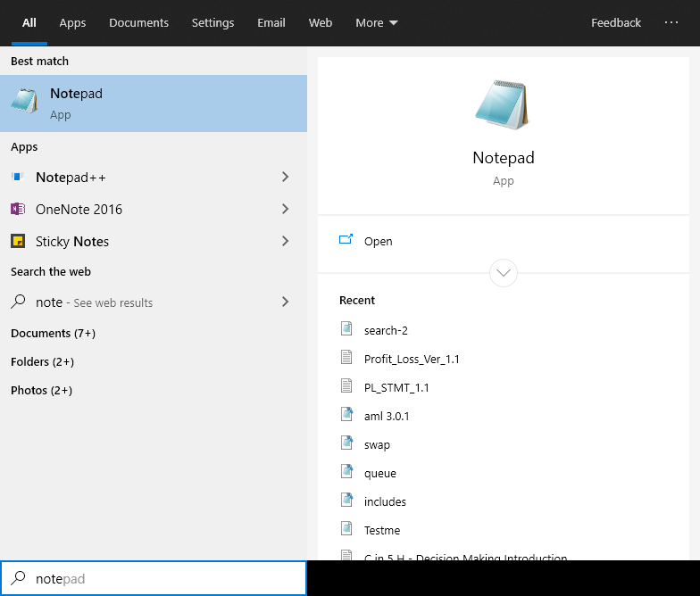
Task: Click the Open action icon
Action: (346, 240)
